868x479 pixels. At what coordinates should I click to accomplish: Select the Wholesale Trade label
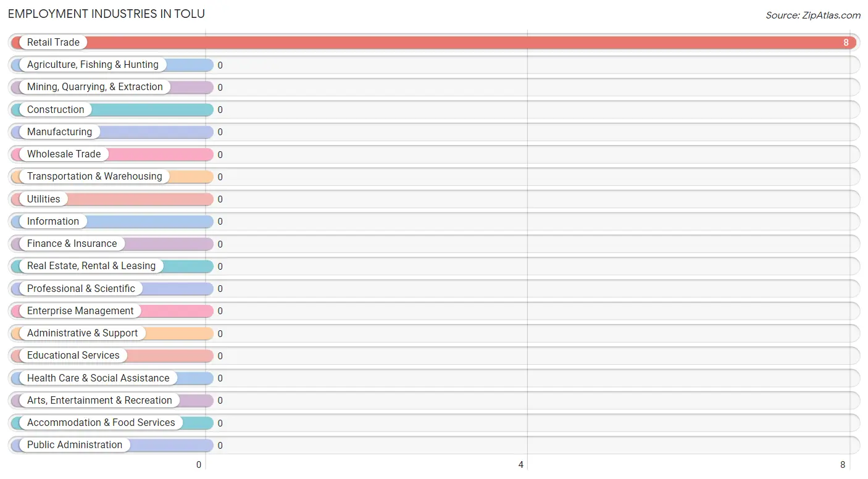click(x=64, y=154)
